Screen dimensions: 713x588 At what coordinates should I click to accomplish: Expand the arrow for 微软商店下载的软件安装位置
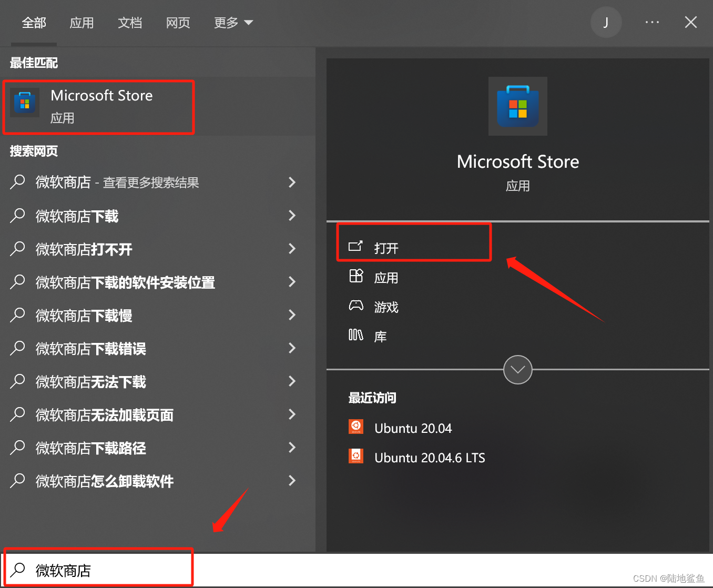pyautogui.click(x=292, y=281)
